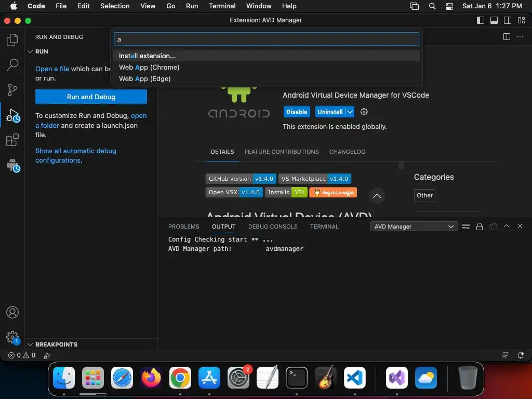Viewport: 532px width, 399px height.
Task: Open Finder from the Dock
Action: [64, 378]
